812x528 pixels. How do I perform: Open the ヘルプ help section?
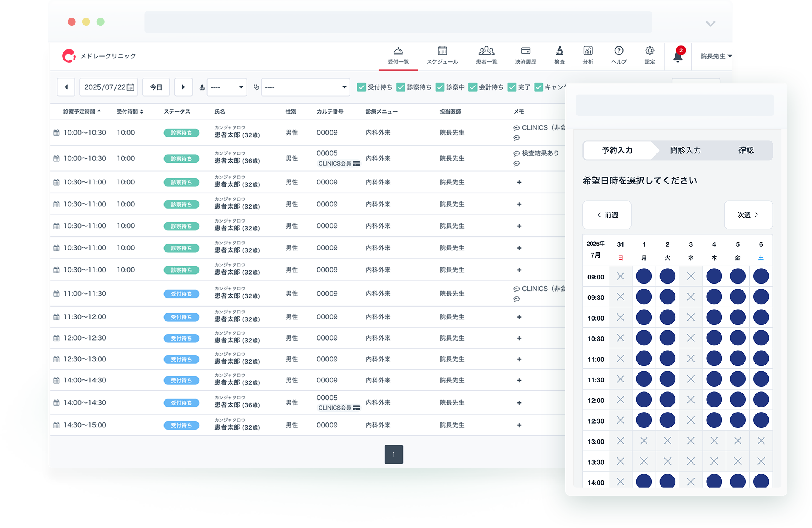coord(618,56)
